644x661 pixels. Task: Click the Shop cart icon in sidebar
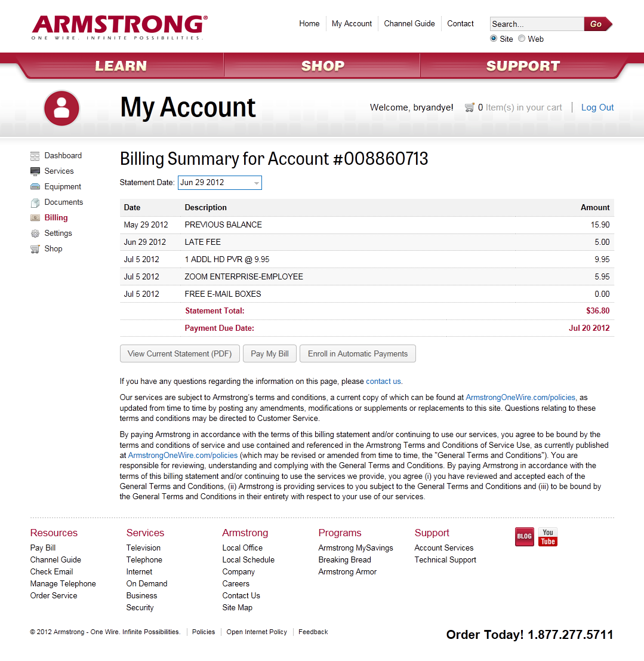pyautogui.click(x=35, y=249)
